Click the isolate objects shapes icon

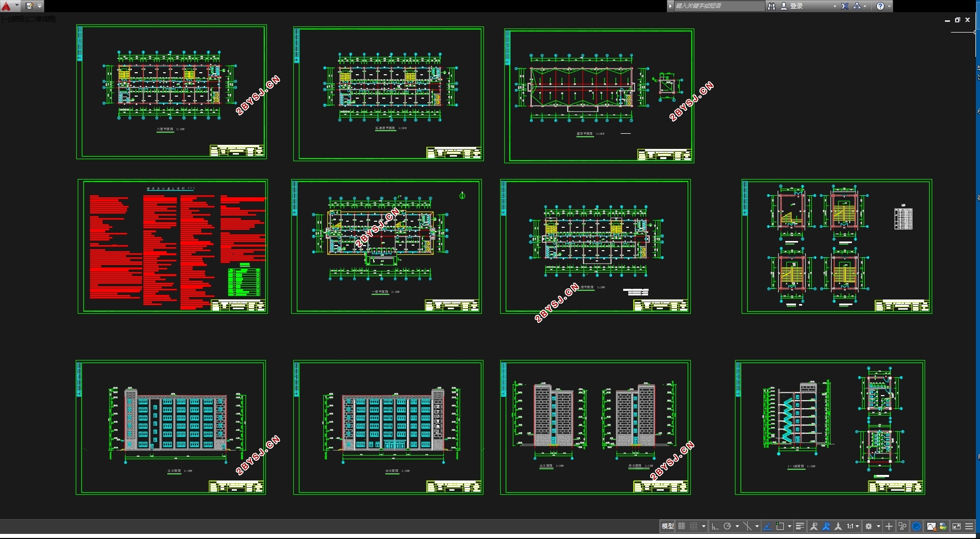(x=903, y=526)
